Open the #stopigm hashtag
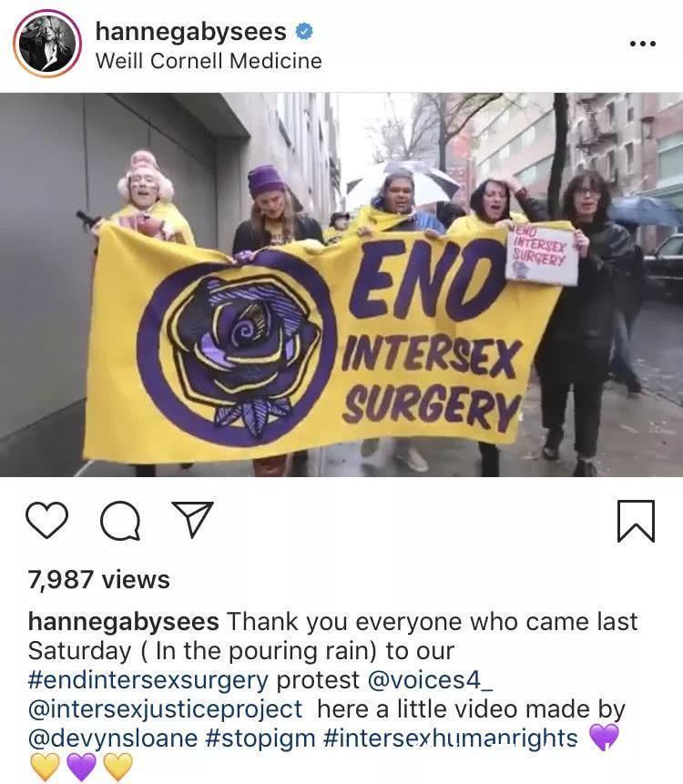 click(260, 738)
